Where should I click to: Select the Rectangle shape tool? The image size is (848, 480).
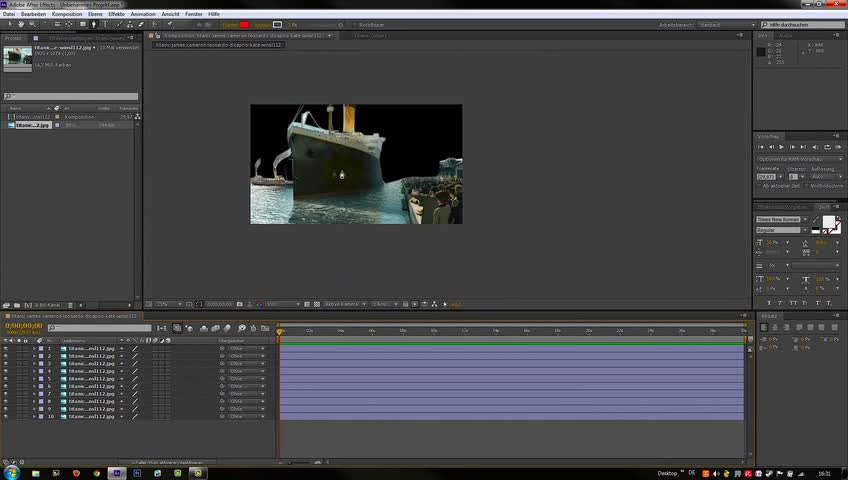[84, 24]
